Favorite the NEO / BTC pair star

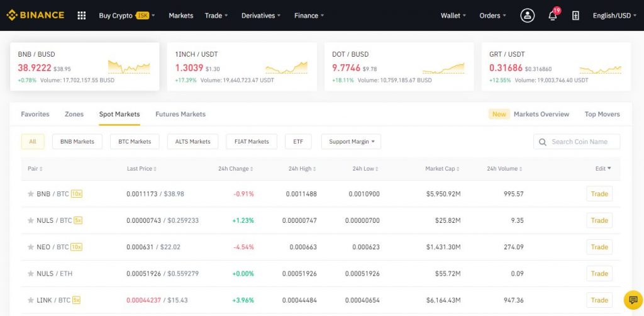[30, 247]
